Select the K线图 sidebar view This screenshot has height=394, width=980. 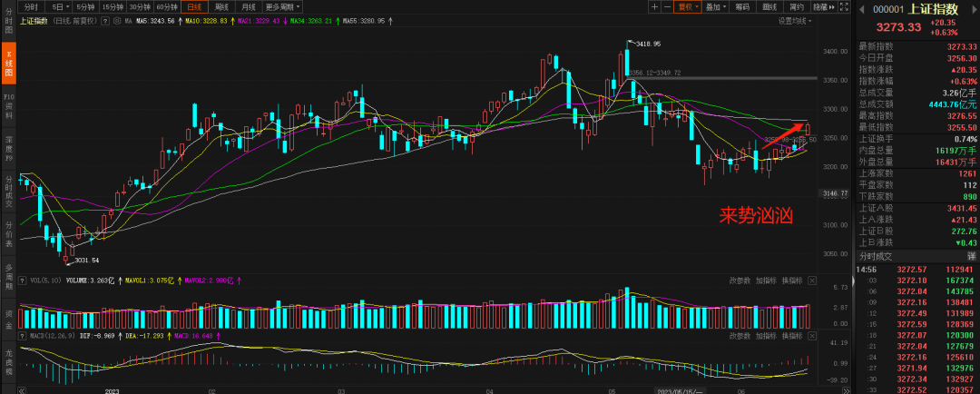click(x=8, y=64)
